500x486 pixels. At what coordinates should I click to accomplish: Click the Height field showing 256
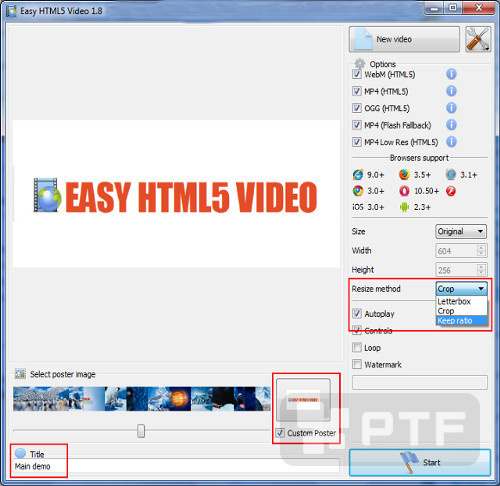(461, 270)
